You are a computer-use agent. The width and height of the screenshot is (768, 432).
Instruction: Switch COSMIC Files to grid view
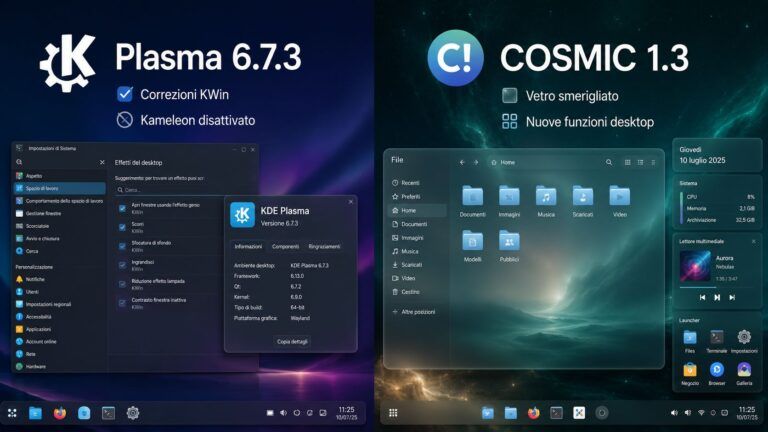627,162
